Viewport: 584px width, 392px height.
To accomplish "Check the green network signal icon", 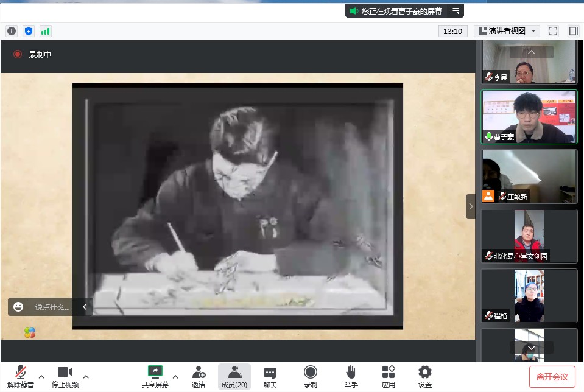I will (46, 31).
